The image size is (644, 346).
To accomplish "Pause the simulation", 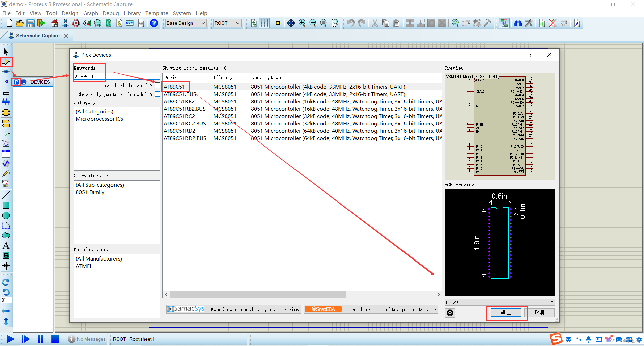I will point(41,339).
